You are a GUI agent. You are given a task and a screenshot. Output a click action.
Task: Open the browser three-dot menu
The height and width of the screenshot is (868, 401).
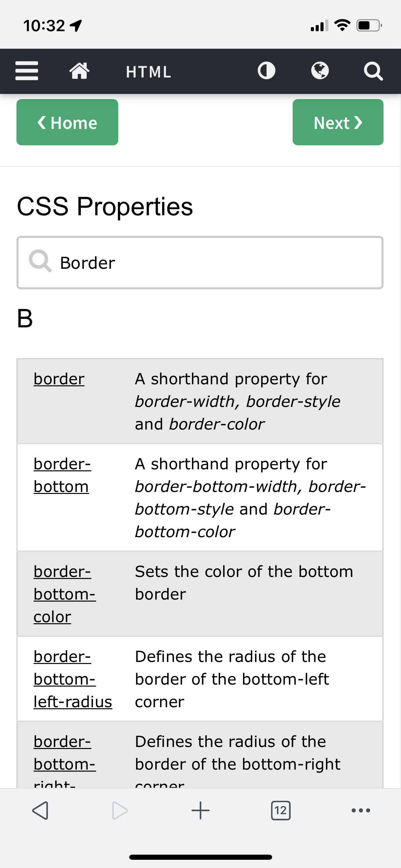[361, 810]
